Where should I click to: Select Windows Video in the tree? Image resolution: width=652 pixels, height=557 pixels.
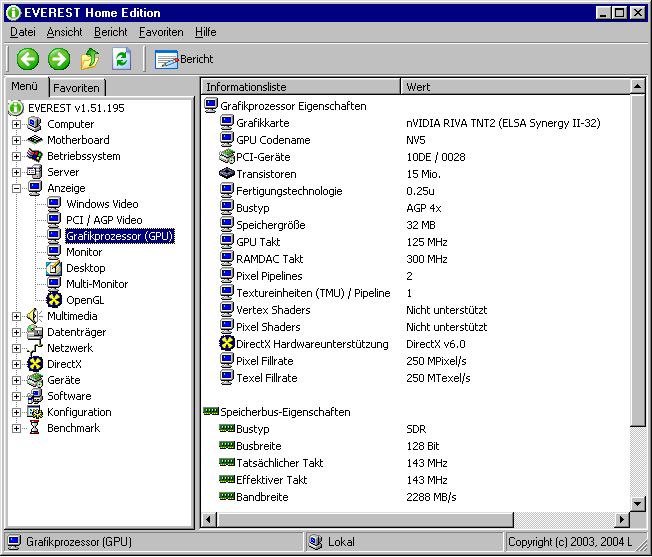click(x=102, y=204)
